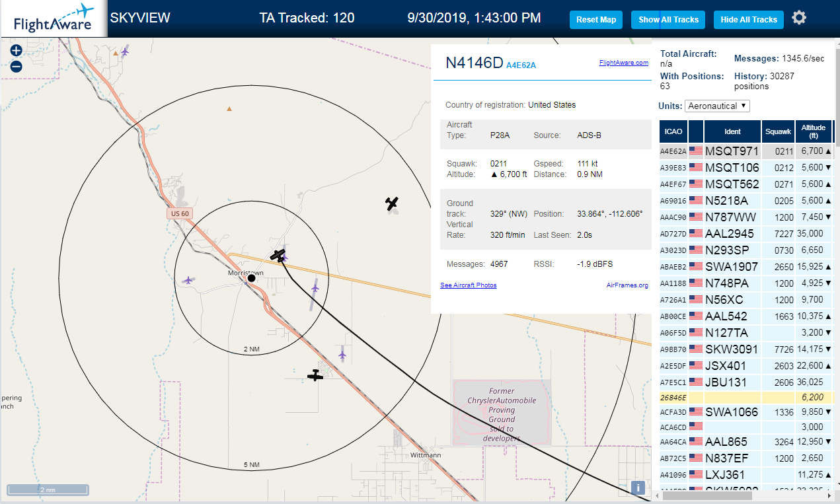Click the US flag in the AAL2945 row

(695, 234)
